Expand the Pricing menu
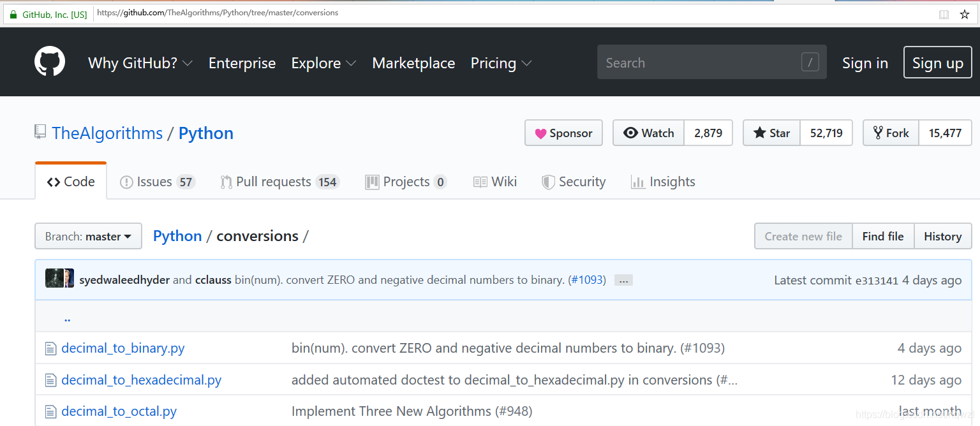Image resolution: width=980 pixels, height=426 pixels. pyautogui.click(x=501, y=63)
